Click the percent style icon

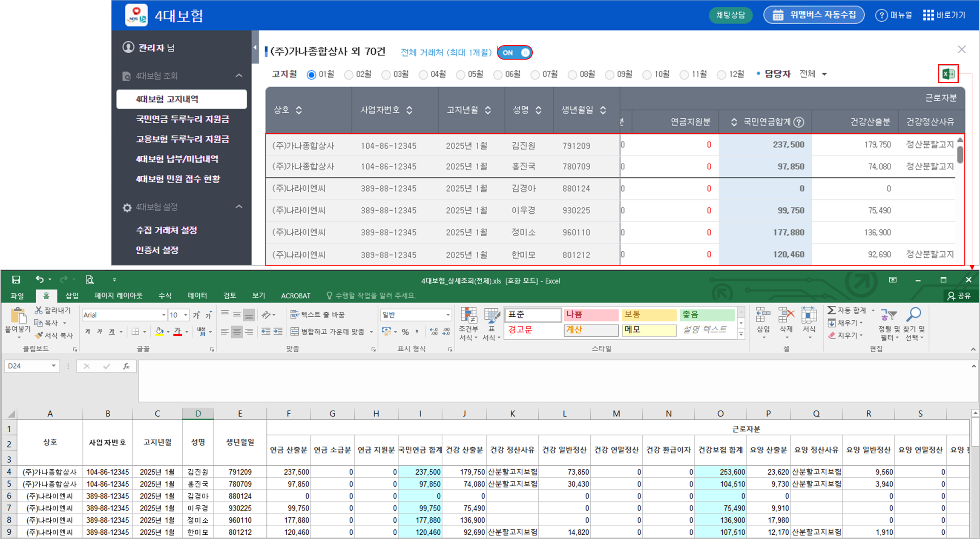coord(405,332)
